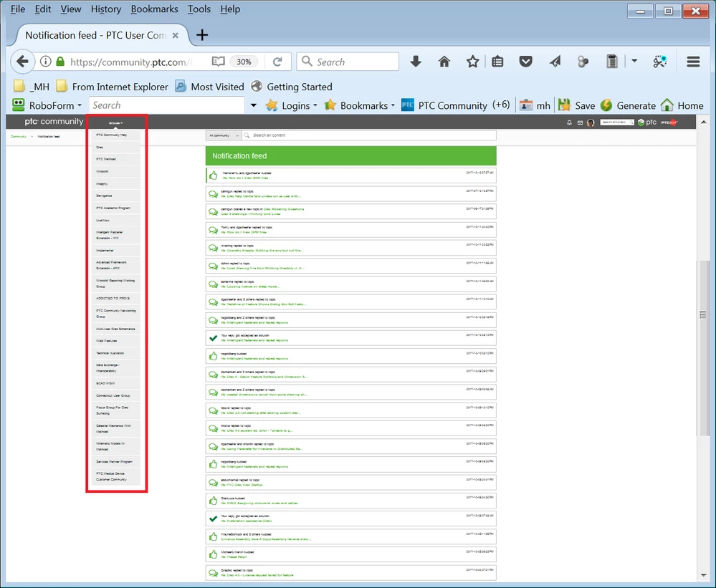Expand the RoboForm dropdown
The image size is (716, 588).
pyautogui.click(x=80, y=105)
